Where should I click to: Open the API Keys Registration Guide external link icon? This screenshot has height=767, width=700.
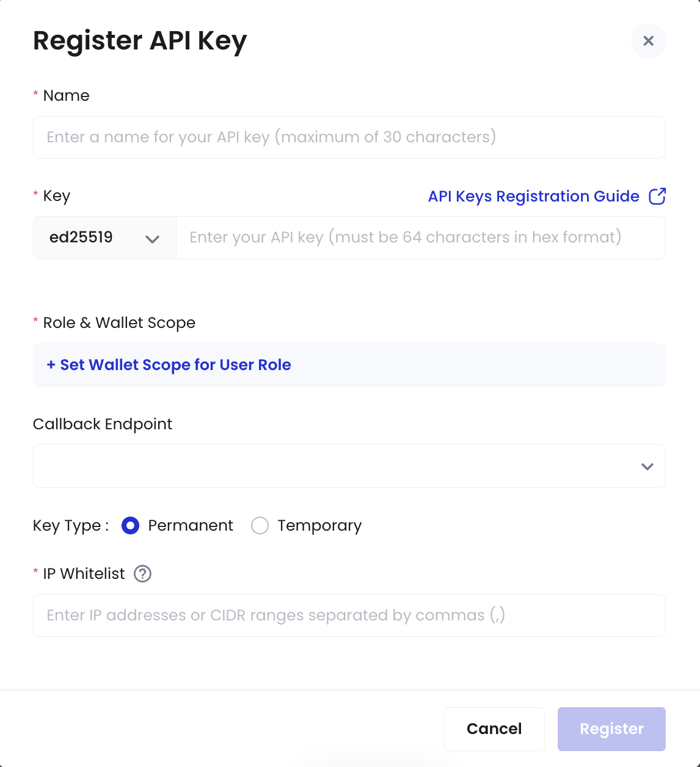tap(658, 196)
